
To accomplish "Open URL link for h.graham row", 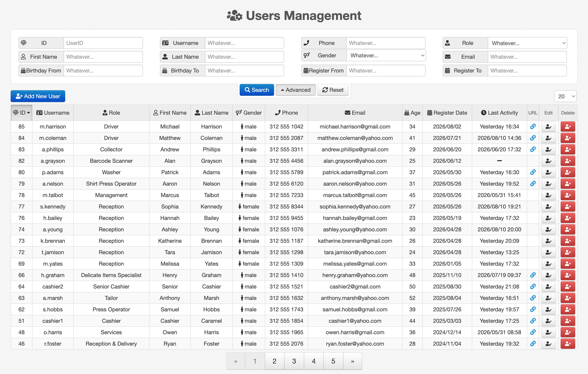I will point(533,275).
